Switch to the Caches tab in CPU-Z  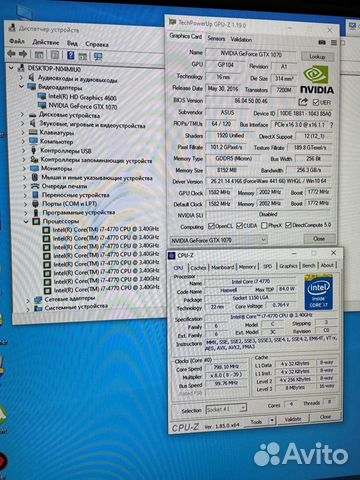(x=199, y=267)
